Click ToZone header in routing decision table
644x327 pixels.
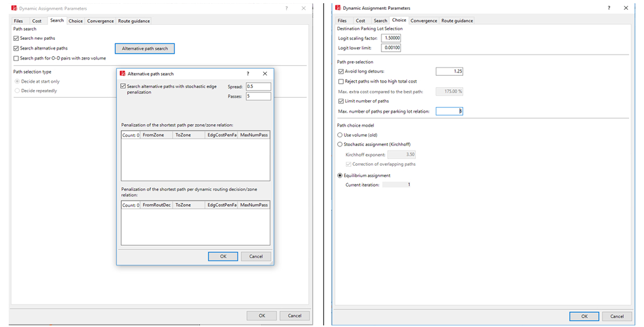click(x=189, y=205)
